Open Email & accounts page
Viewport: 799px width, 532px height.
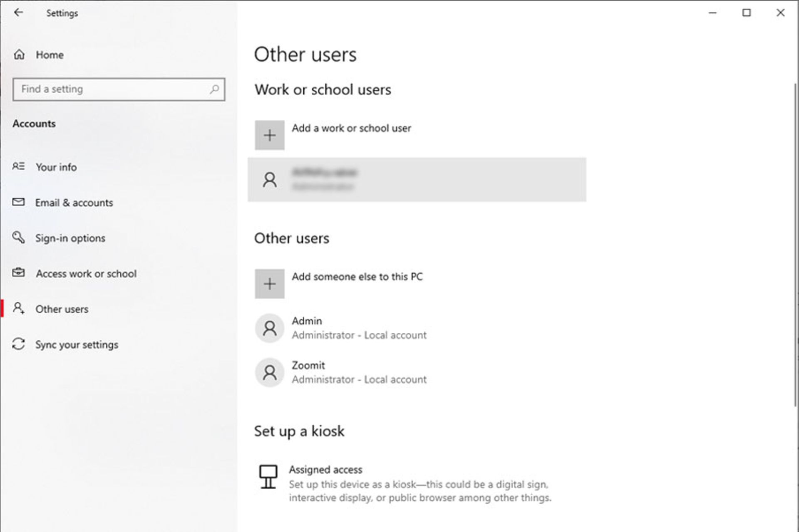tap(74, 203)
